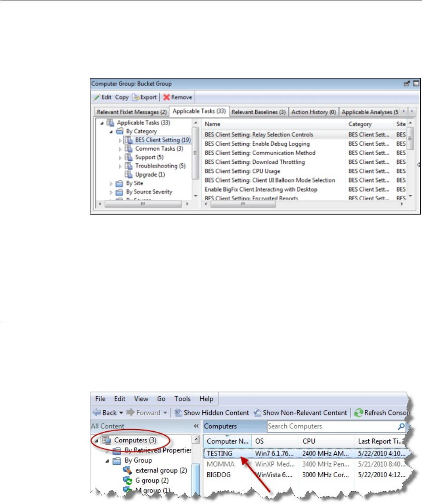Click the magnifying glass search icon
Screen dimensions: 422x504
401,426
